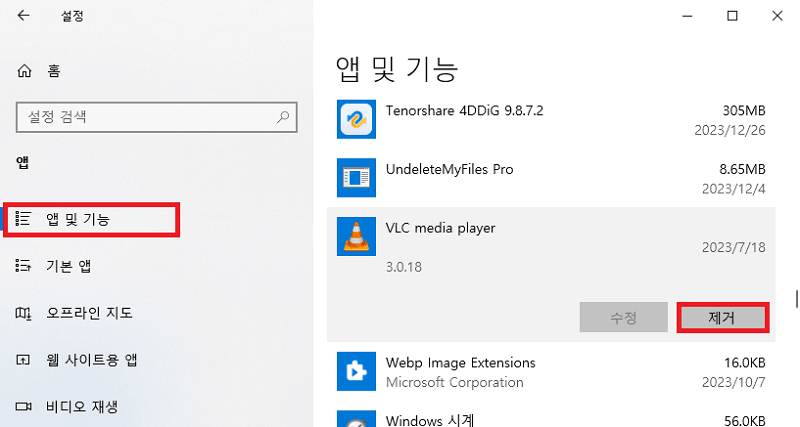Click the Windows 시계 clock icon
Viewport: 800px width, 427px height.
[356, 419]
